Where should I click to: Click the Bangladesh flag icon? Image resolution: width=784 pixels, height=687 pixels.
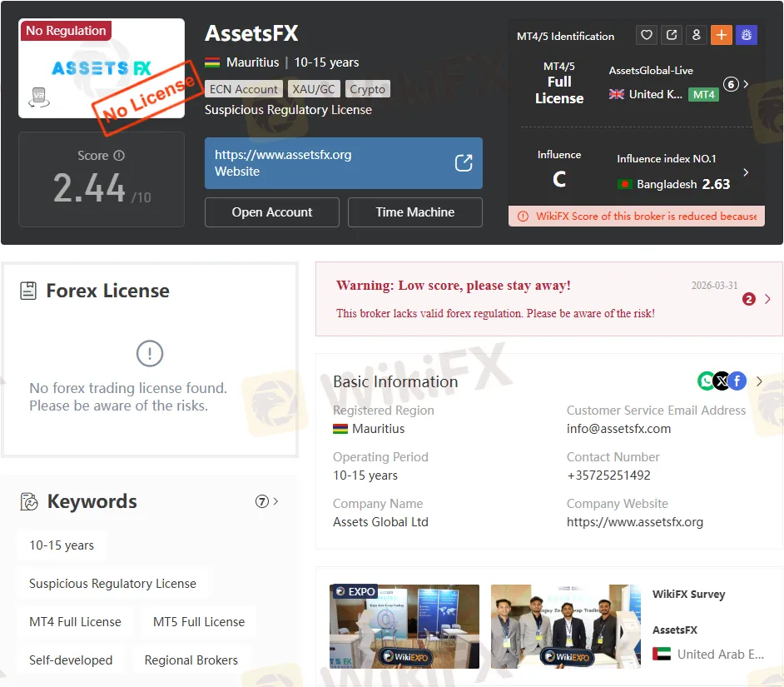624,184
